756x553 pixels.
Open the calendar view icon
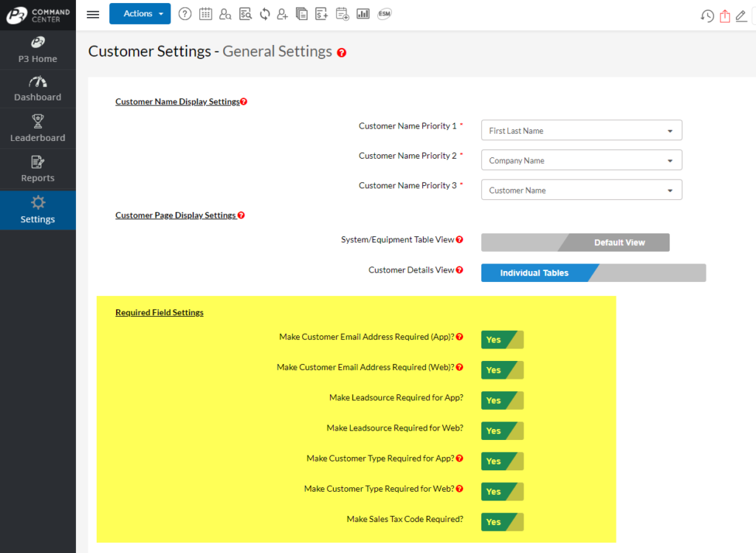[205, 14]
